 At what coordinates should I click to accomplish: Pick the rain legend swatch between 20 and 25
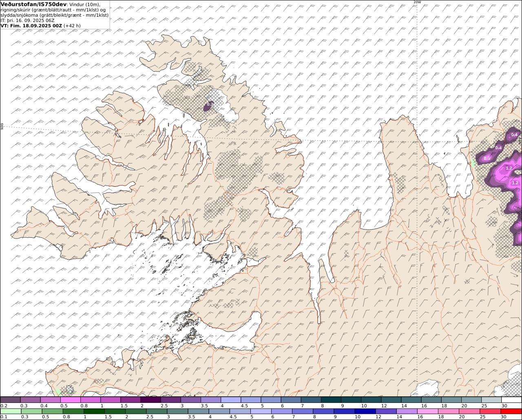(x=469, y=411)
